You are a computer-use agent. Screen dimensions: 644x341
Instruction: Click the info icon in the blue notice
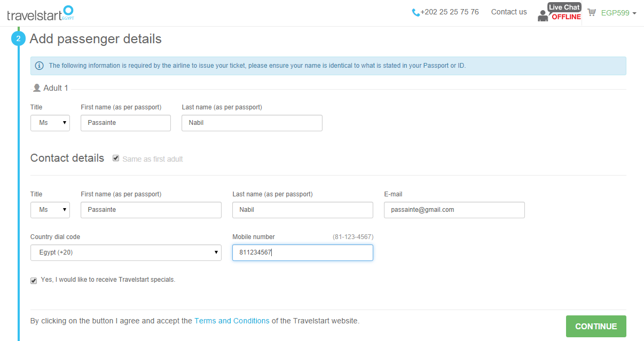coord(40,66)
